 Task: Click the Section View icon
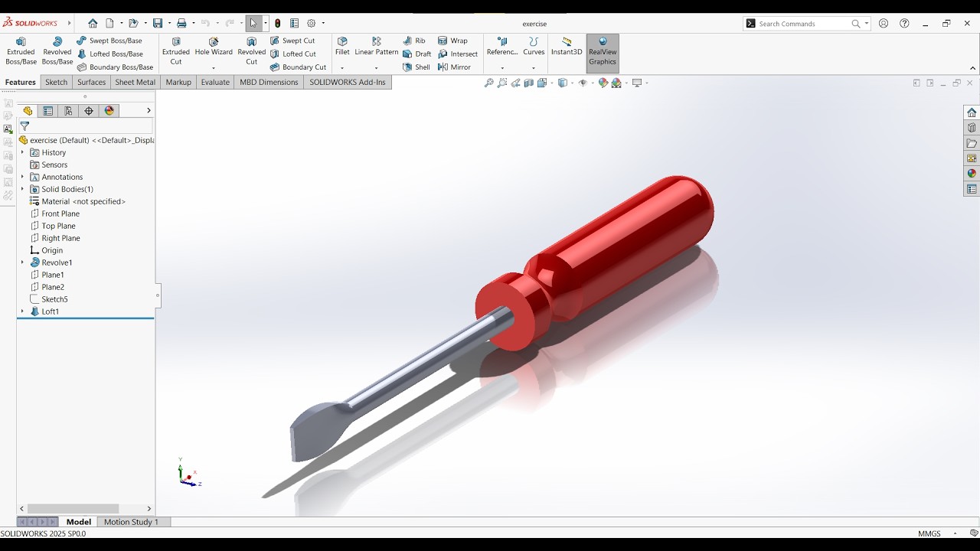[528, 83]
